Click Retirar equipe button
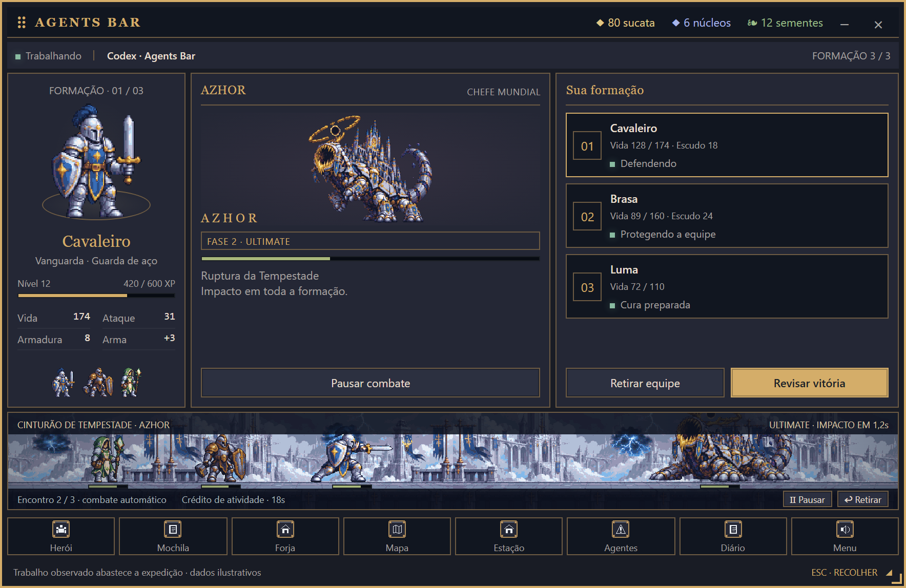906x588 pixels. pos(645,383)
